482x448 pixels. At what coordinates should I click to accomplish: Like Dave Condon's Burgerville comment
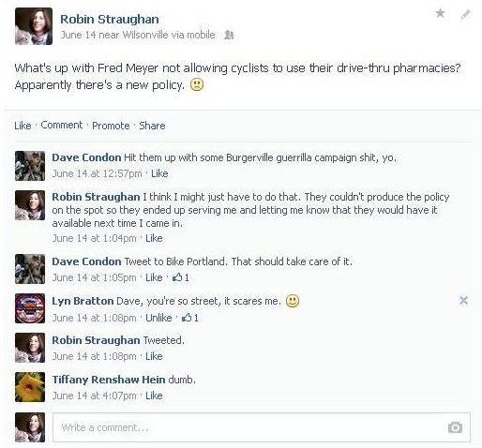(x=159, y=173)
